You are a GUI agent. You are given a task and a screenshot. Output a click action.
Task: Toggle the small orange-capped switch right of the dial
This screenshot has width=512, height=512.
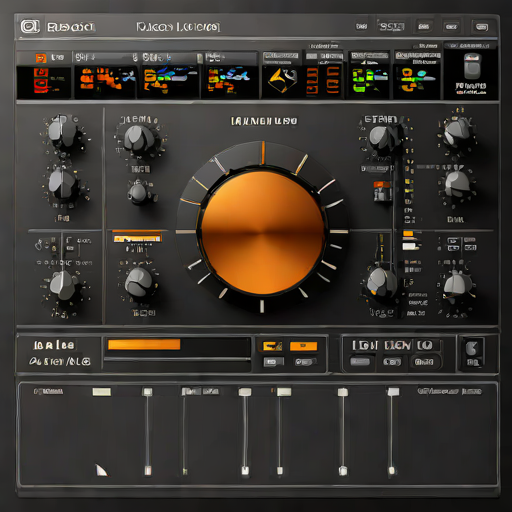click(382, 191)
